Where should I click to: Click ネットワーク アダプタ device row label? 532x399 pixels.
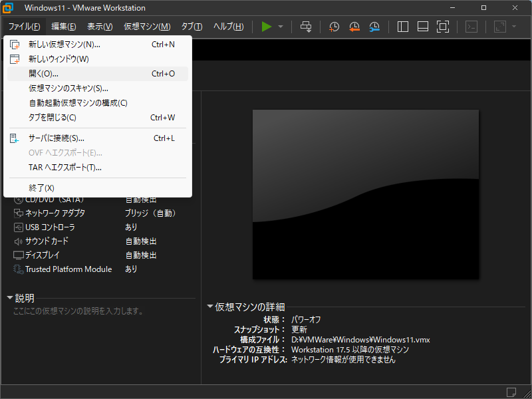click(55, 213)
